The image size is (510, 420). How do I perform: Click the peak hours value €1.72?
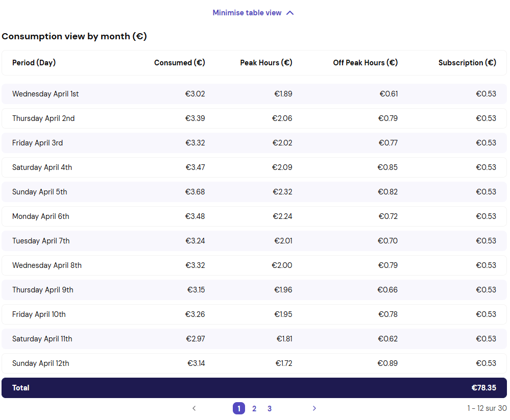click(284, 363)
